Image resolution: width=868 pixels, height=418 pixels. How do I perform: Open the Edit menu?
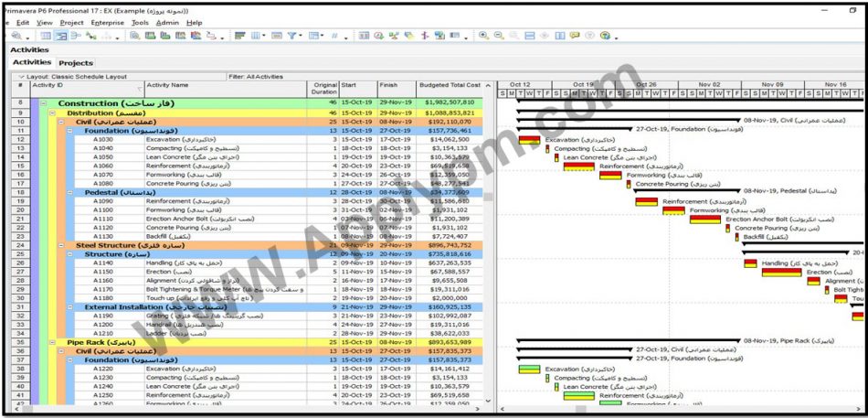click(x=23, y=23)
